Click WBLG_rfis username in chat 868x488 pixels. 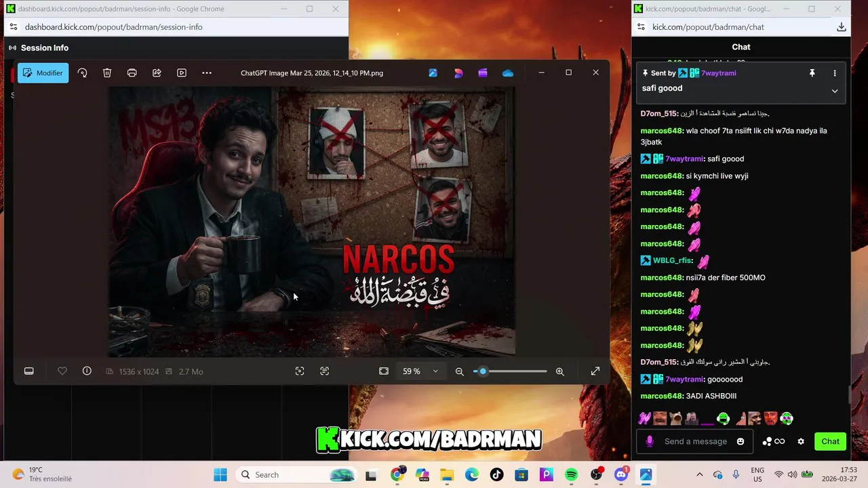pyautogui.click(x=672, y=261)
